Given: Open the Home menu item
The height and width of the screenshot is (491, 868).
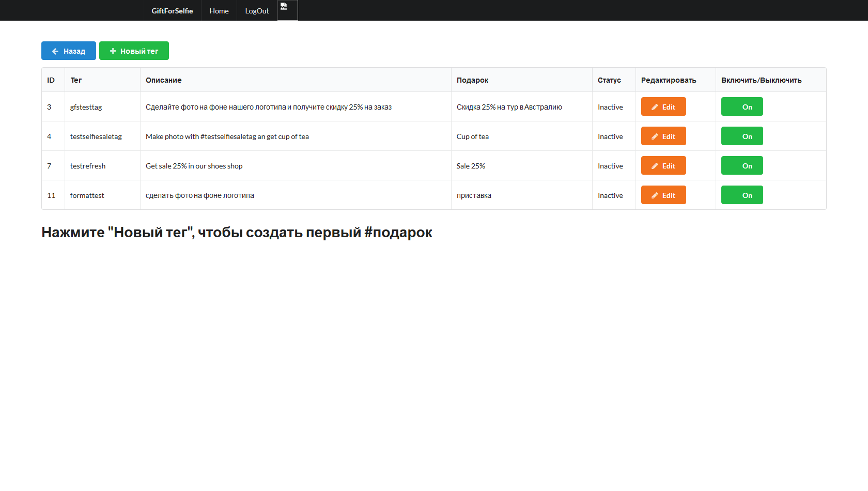Looking at the screenshot, I should [x=219, y=10].
